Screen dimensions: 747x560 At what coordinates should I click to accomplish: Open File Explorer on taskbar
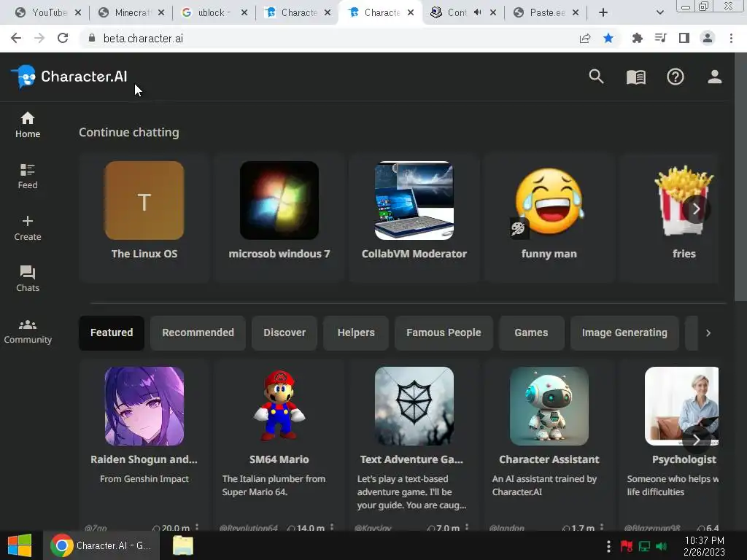(x=183, y=545)
